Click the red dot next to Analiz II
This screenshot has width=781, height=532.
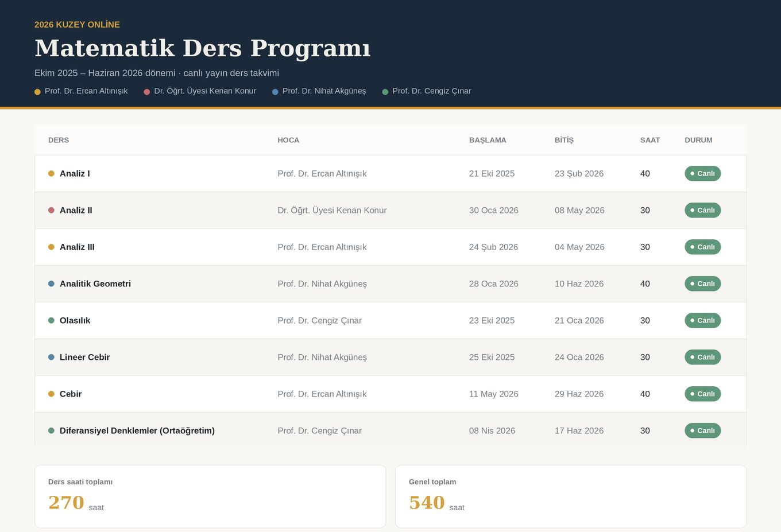pos(51,210)
